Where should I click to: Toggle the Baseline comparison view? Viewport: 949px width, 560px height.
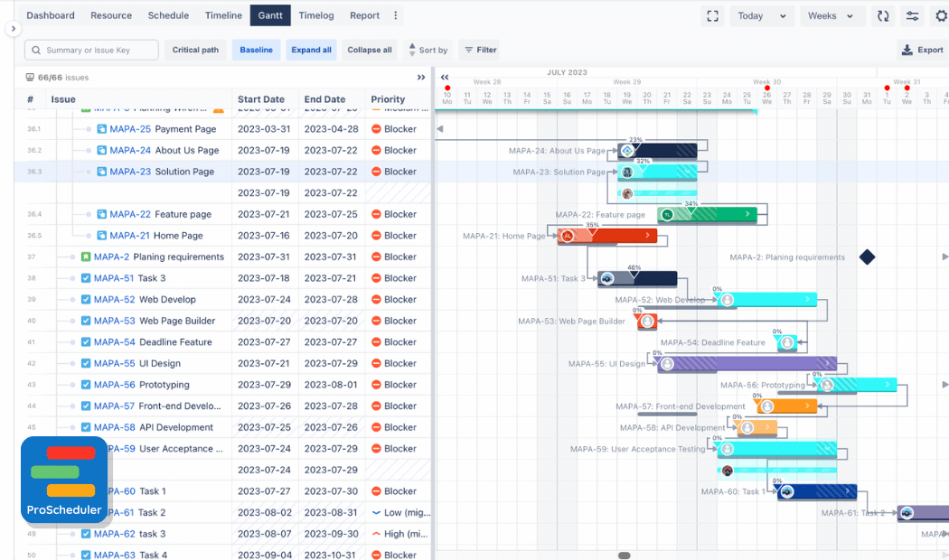point(256,50)
